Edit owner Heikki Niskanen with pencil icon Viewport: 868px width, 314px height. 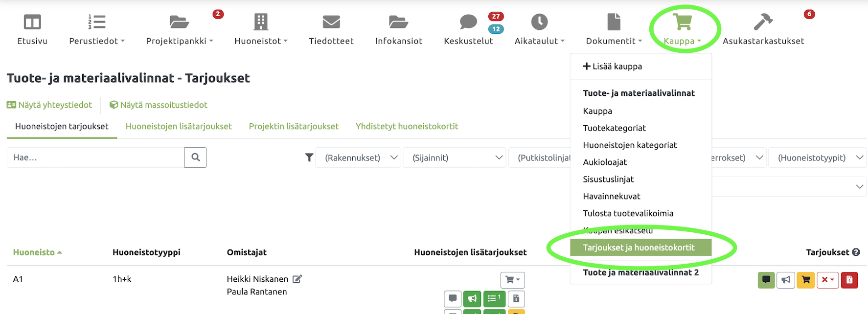coord(297,279)
